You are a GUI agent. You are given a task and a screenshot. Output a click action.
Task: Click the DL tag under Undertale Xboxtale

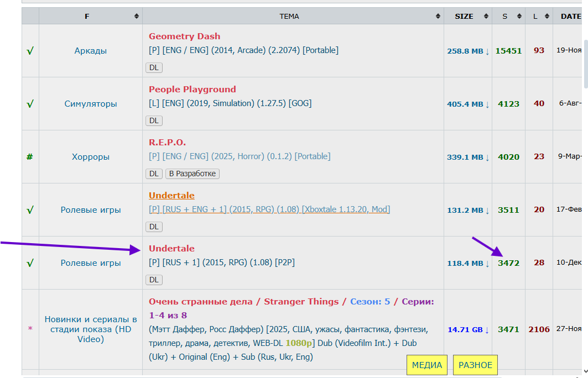pos(154,227)
